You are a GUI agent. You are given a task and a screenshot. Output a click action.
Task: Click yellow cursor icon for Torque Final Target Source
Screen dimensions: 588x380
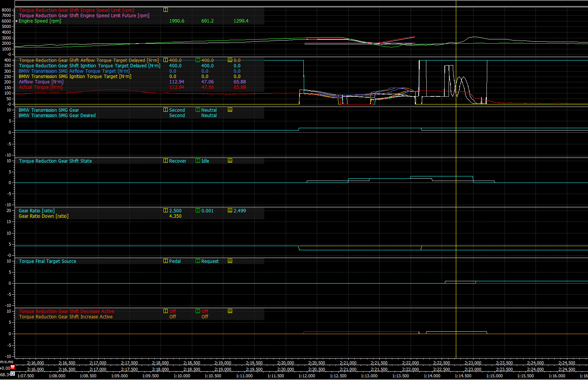tap(165, 261)
